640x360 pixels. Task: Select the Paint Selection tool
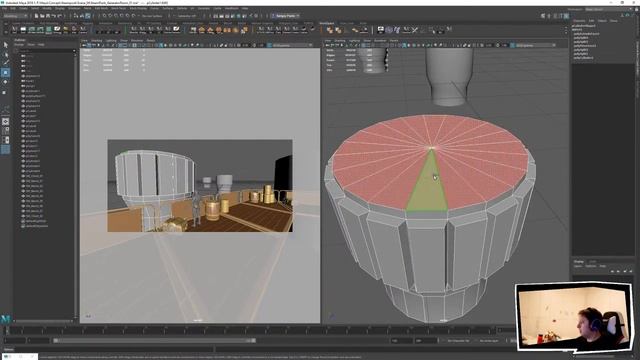point(6,62)
